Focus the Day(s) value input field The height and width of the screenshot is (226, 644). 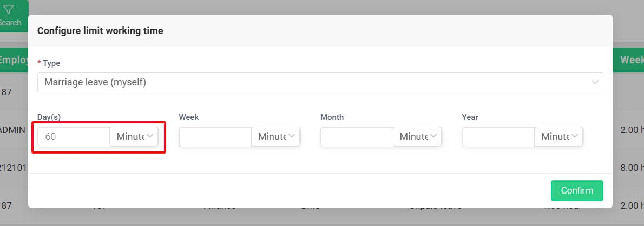(74, 137)
